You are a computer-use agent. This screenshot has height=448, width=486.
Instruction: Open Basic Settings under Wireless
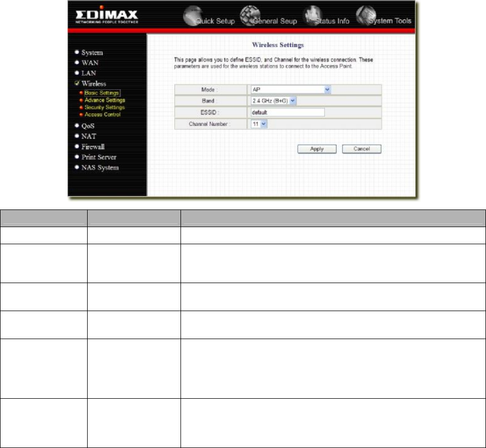coord(102,93)
